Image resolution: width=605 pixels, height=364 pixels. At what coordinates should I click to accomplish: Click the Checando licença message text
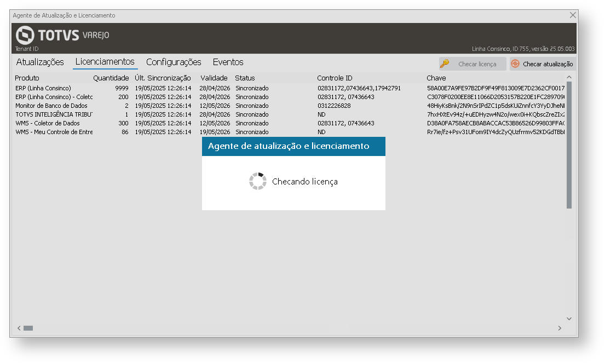[x=305, y=182]
